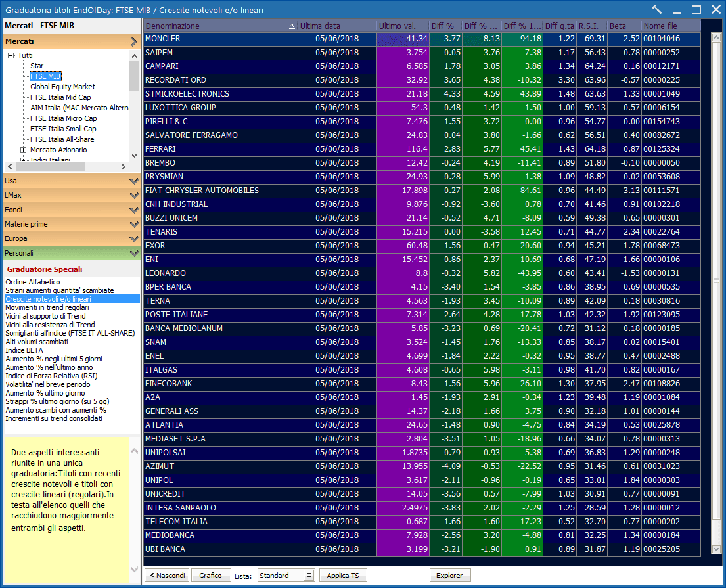Click the Nascondi button
The width and height of the screenshot is (726, 588).
pos(167,576)
